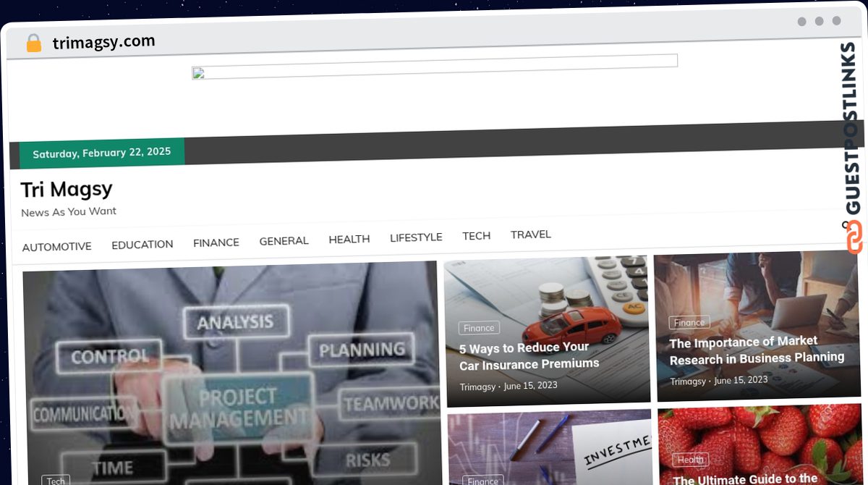Click the News As You Want tagline
868x485 pixels.
(69, 211)
